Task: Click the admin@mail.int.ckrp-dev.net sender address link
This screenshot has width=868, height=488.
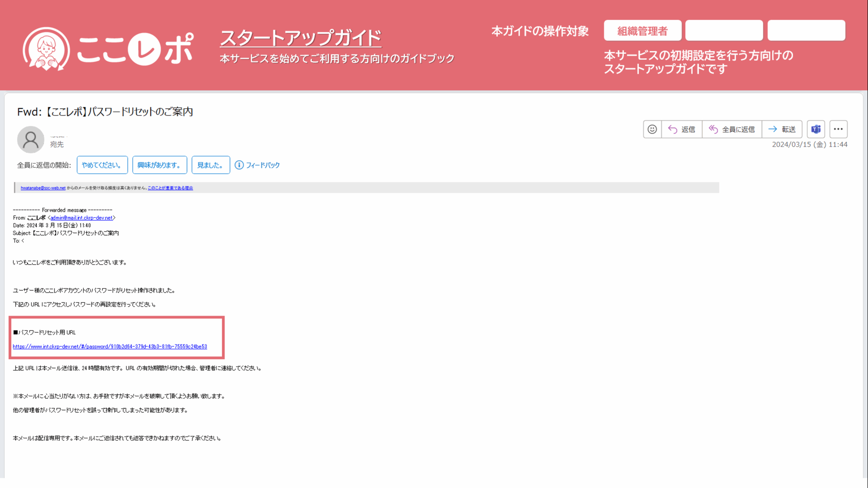Action: pyautogui.click(x=81, y=218)
